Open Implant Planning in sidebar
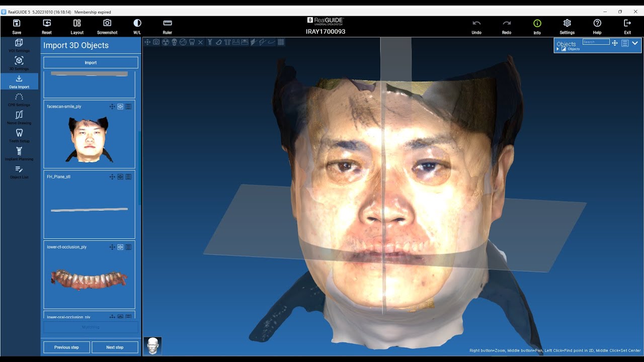This screenshot has height=362, width=644. [x=19, y=154]
